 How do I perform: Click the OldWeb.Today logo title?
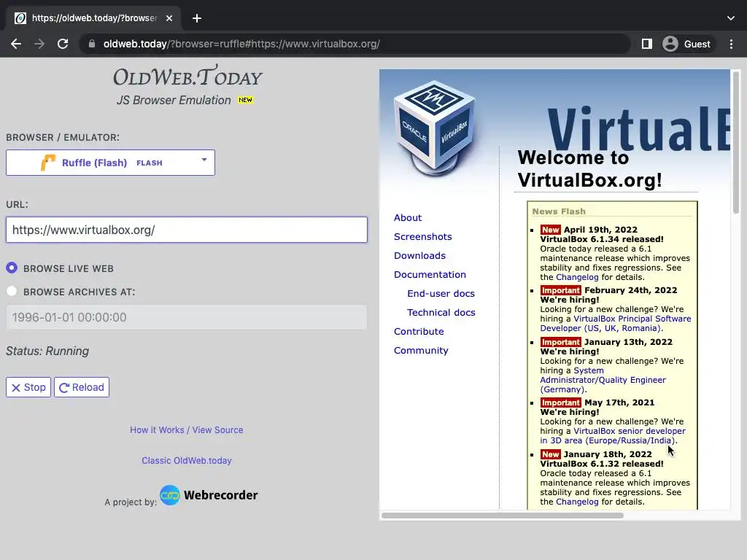tap(187, 76)
